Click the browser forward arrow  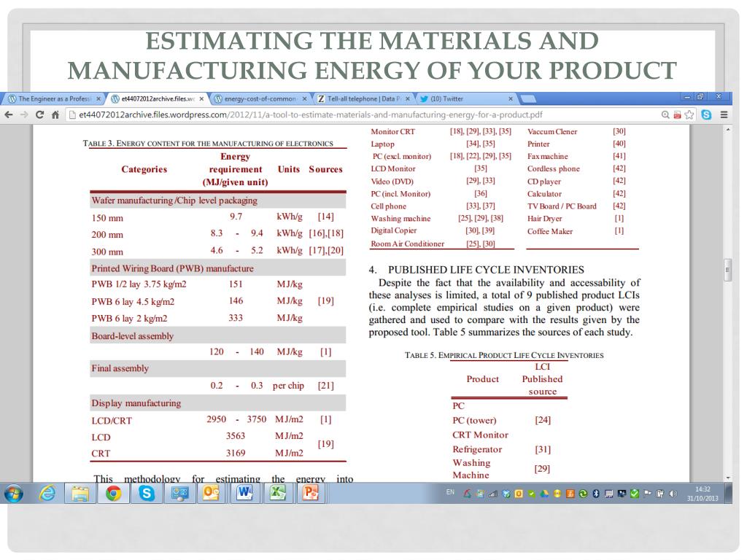click(x=24, y=114)
